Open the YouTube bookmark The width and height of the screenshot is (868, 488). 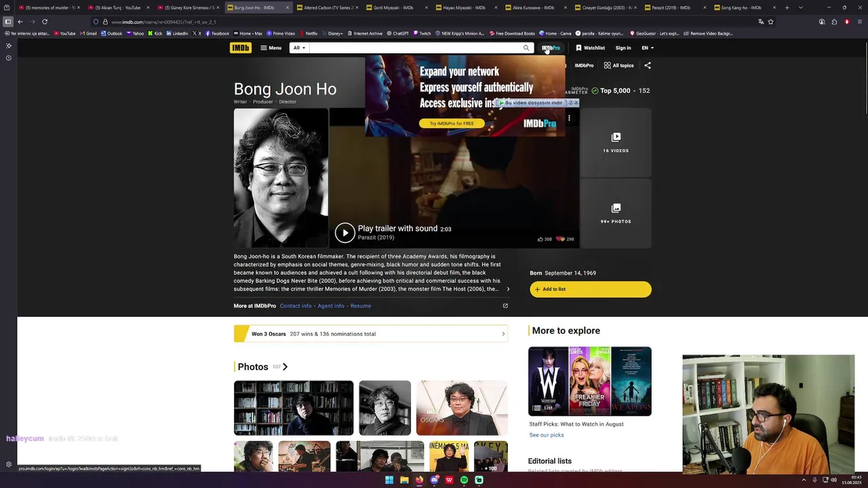tap(65, 33)
